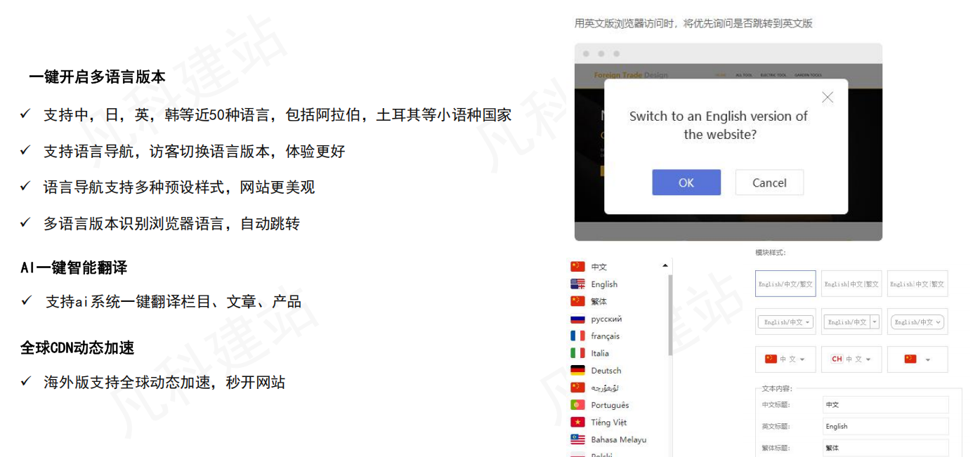Choose the Italian flag beside Italia
The height and width of the screenshot is (457, 980).
577,353
